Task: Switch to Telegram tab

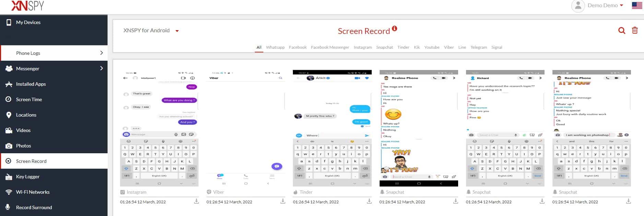Action: point(479,47)
